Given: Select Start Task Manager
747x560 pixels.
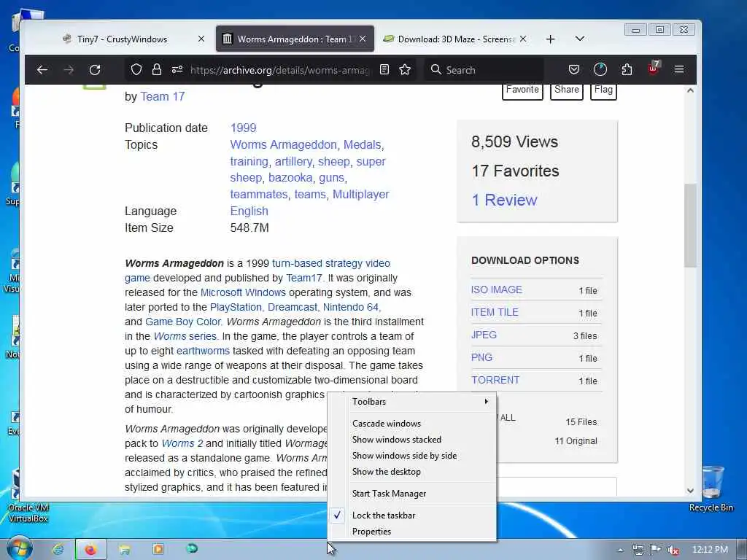Looking at the screenshot, I should point(412,494).
